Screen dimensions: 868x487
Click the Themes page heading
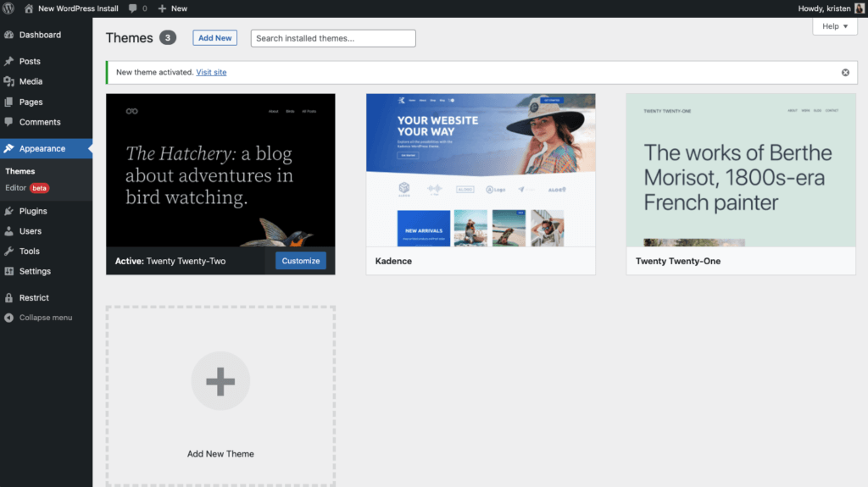129,37
